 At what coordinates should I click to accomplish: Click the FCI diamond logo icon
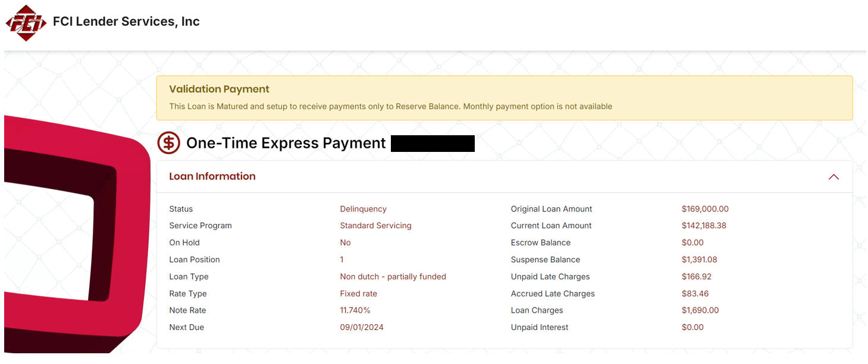(26, 23)
